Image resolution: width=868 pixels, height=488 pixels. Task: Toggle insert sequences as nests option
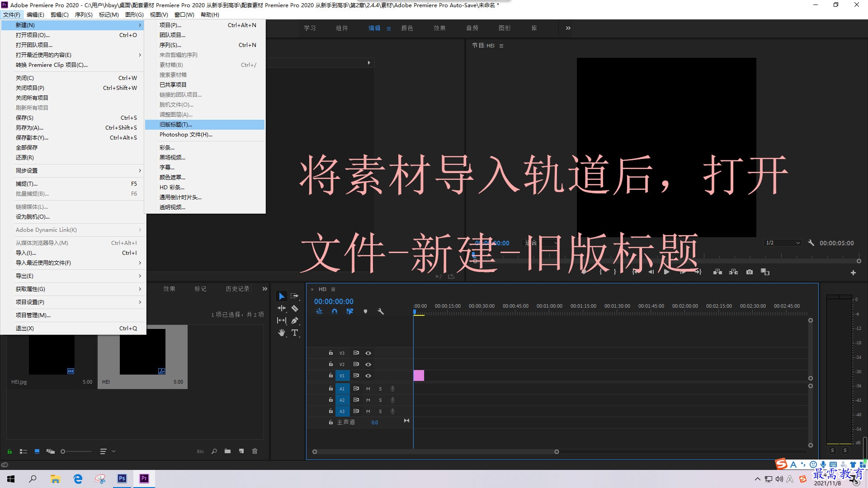(x=319, y=311)
